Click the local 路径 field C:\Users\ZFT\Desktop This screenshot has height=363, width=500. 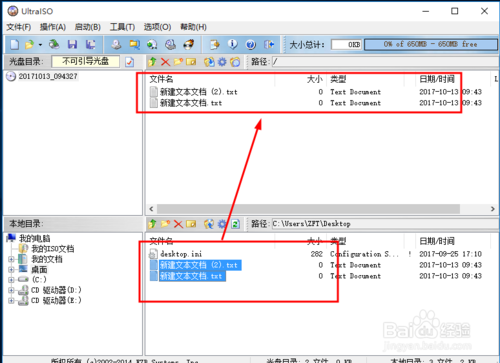[x=385, y=224]
